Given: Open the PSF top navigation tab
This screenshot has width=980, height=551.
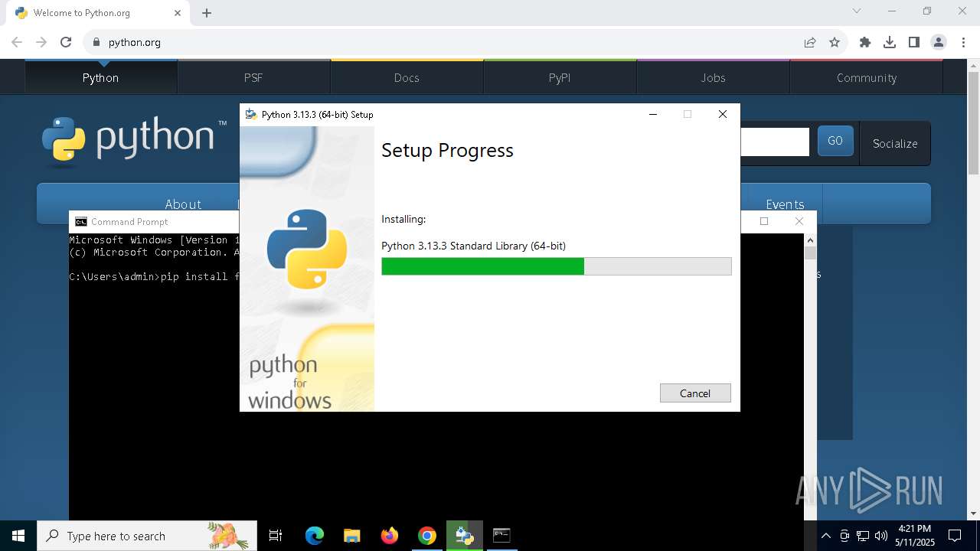Looking at the screenshot, I should pyautogui.click(x=253, y=77).
